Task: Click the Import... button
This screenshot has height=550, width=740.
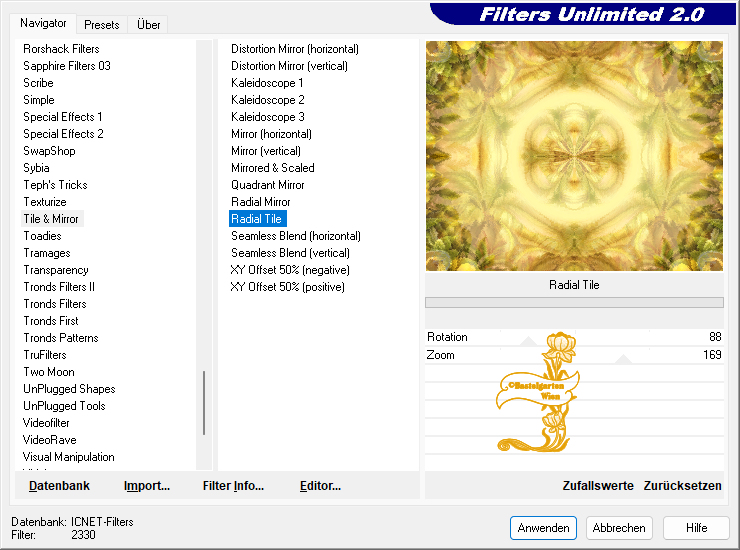Action: tap(146, 486)
